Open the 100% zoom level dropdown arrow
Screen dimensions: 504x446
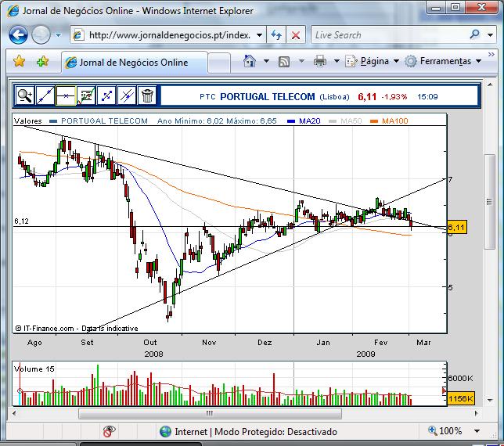click(x=477, y=431)
